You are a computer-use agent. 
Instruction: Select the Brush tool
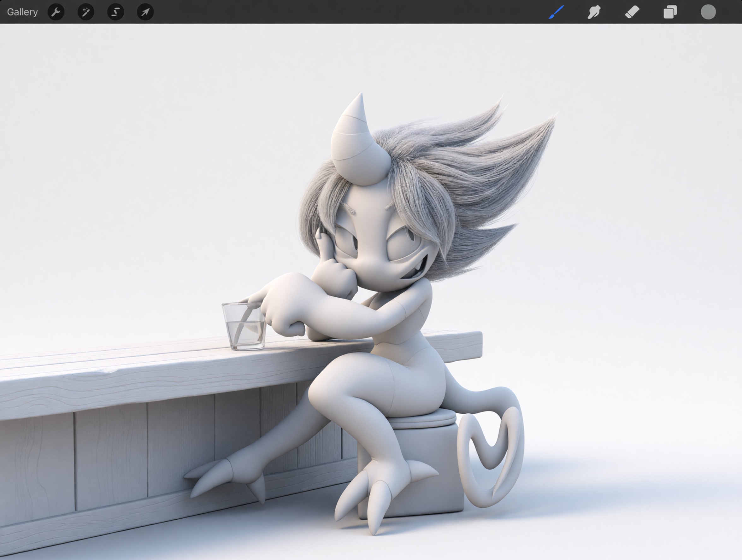coord(556,12)
